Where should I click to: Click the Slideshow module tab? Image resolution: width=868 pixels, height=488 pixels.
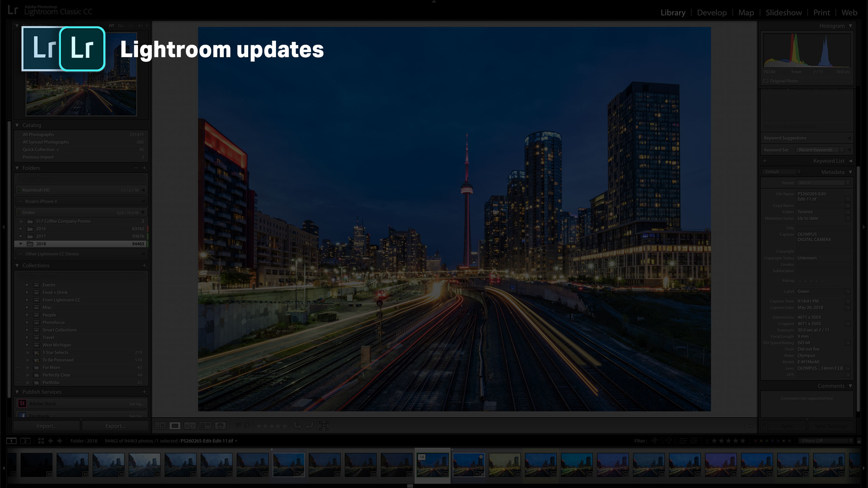tap(785, 13)
